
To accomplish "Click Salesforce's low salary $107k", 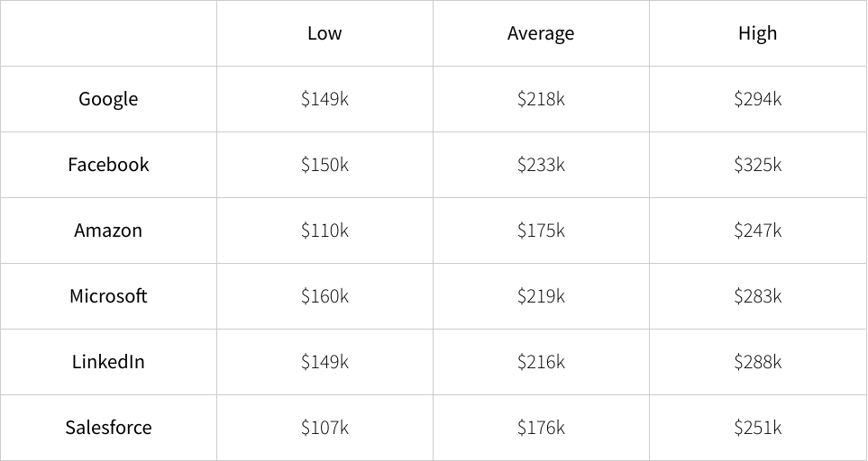I will click(324, 428).
